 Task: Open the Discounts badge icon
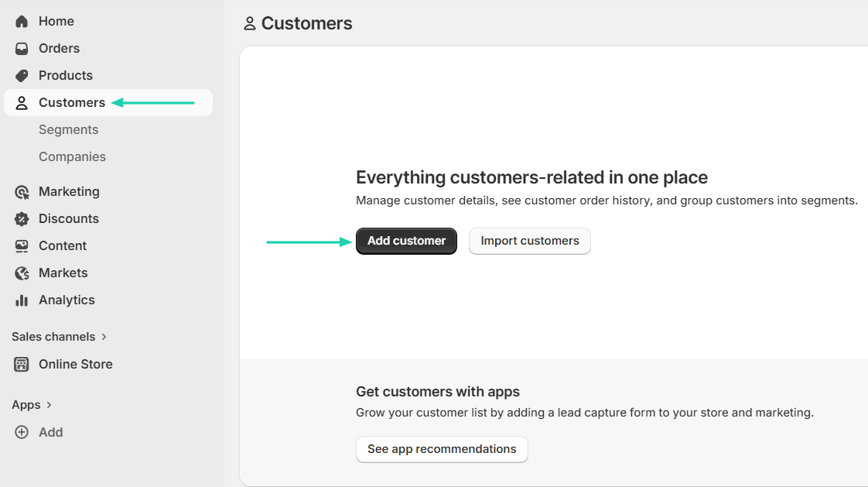click(x=22, y=219)
